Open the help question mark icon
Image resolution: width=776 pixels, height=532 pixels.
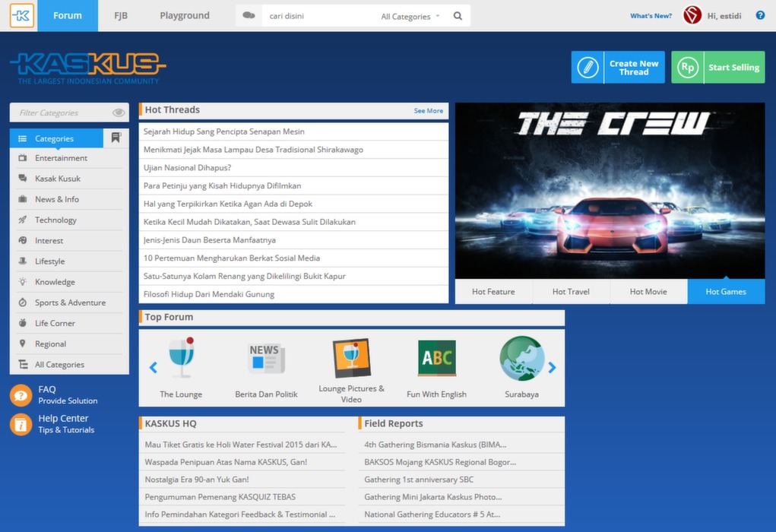coord(760,15)
